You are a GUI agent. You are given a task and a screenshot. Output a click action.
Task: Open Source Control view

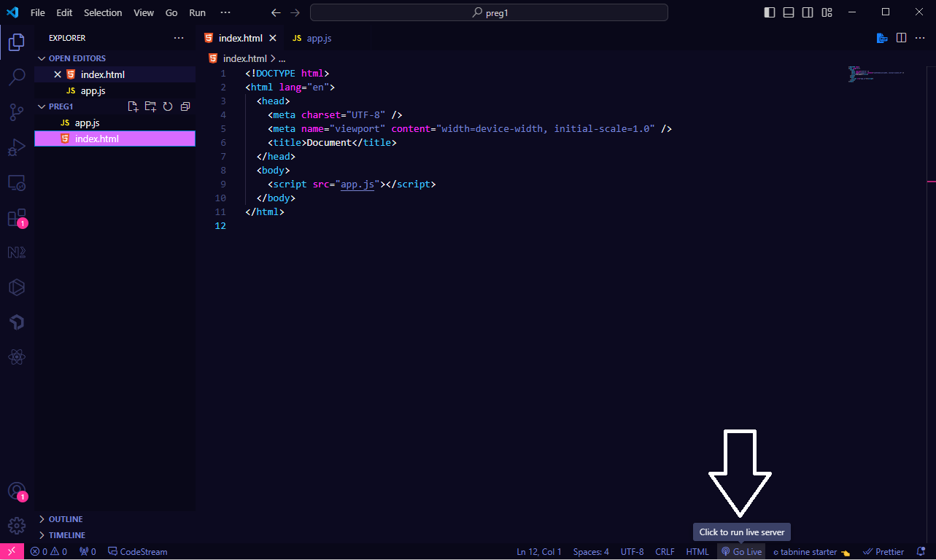(x=16, y=112)
